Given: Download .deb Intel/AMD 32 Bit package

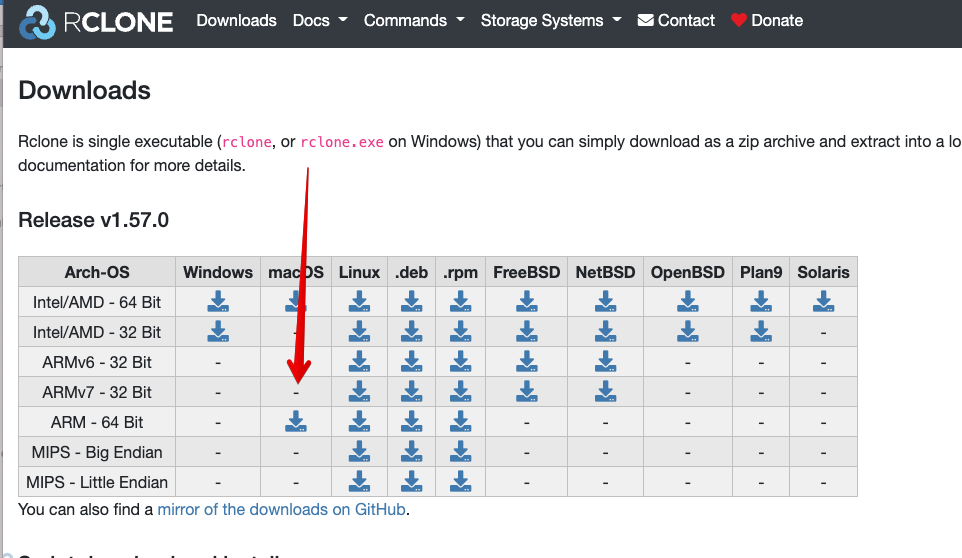Looking at the screenshot, I should (x=412, y=332).
